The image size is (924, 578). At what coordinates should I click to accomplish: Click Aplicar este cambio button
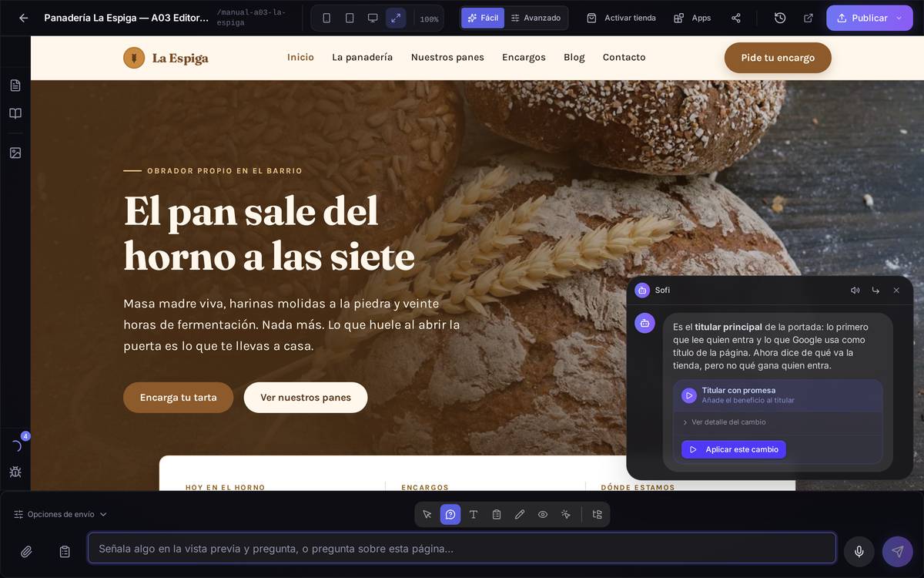734,449
